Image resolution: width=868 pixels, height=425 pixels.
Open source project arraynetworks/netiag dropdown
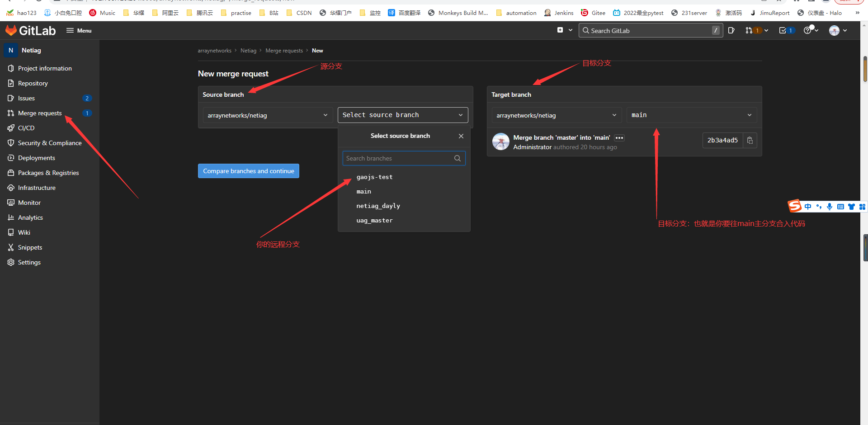click(x=268, y=115)
